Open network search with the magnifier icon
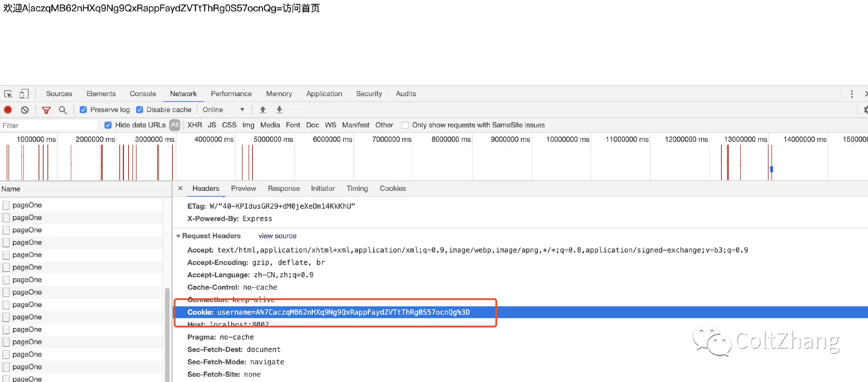 (x=63, y=110)
